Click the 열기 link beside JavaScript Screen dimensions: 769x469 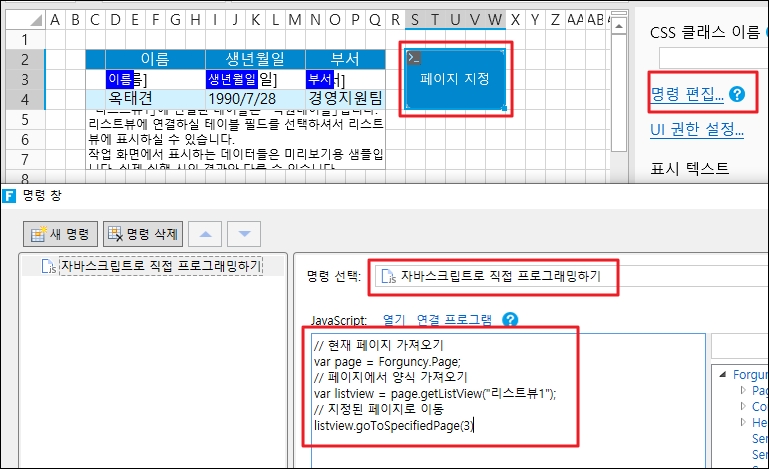pyautogui.click(x=393, y=320)
